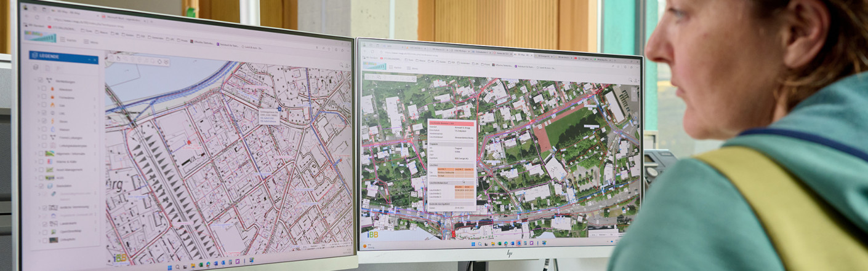This screenshot has width=868, height=271.
Task: Expand the Basisdaten layer group
Action: 35,186
